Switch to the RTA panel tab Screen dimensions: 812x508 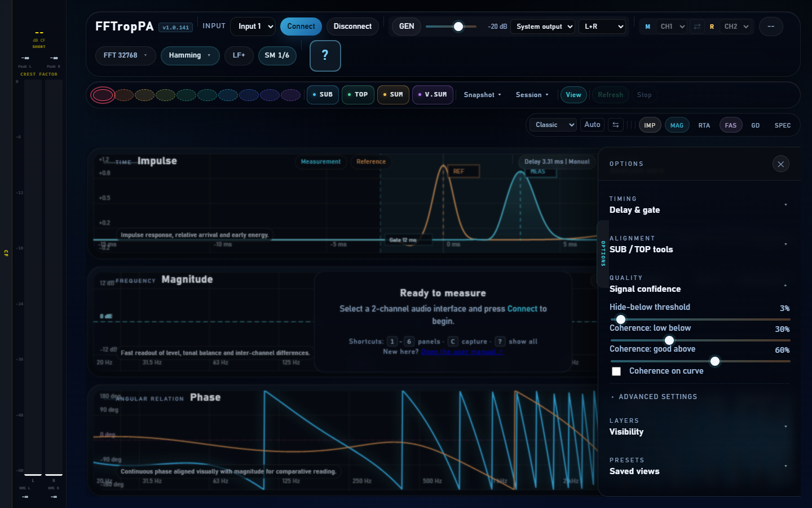pos(704,125)
